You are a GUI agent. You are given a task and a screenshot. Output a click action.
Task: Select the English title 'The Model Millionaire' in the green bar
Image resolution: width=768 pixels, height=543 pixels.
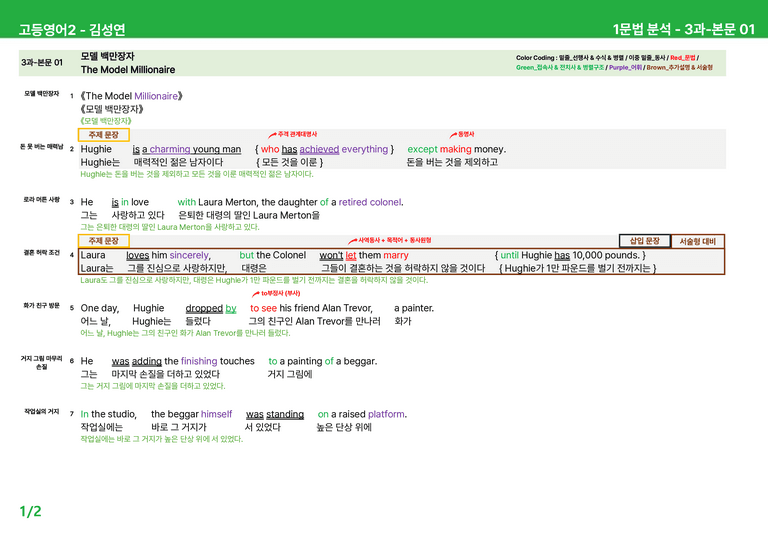point(128,70)
